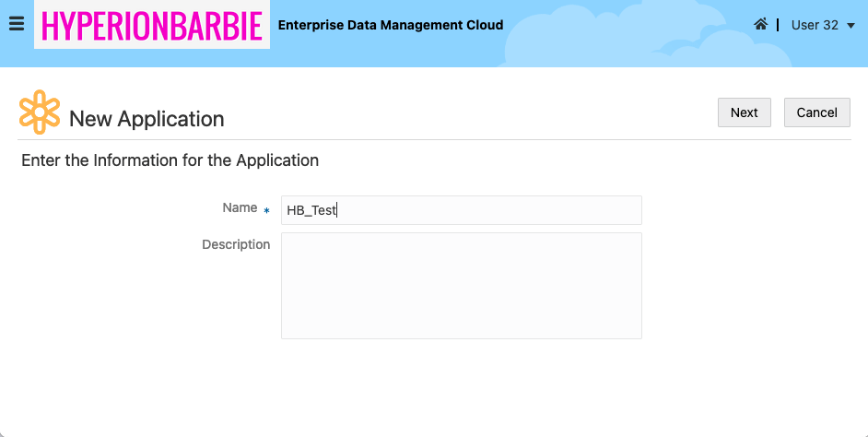The height and width of the screenshot is (437, 868).
Task: Click the HYPERIONBARBIE logo
Action: pyautogui.click(x=152, y=26)
